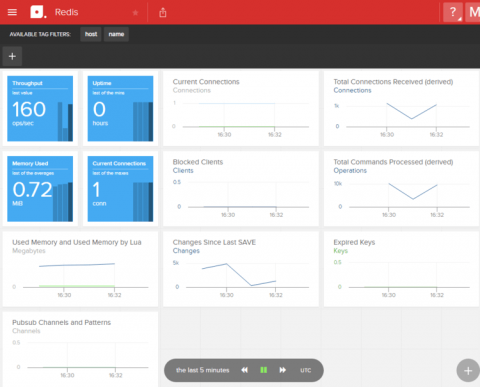Click the line in the Changes Since Last SAVE chart
Viewport: 480px width, 387px height.
click(239, 275)
